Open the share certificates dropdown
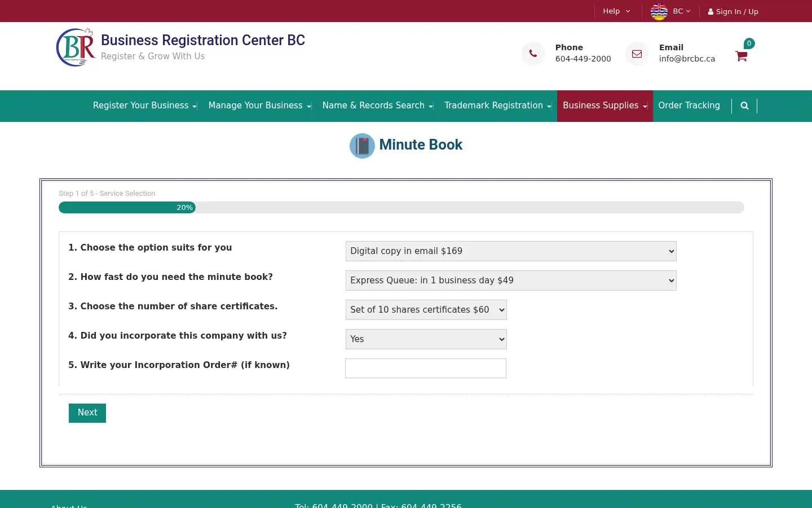The width and height of the screenshot is (812, 508). point(426,310)
